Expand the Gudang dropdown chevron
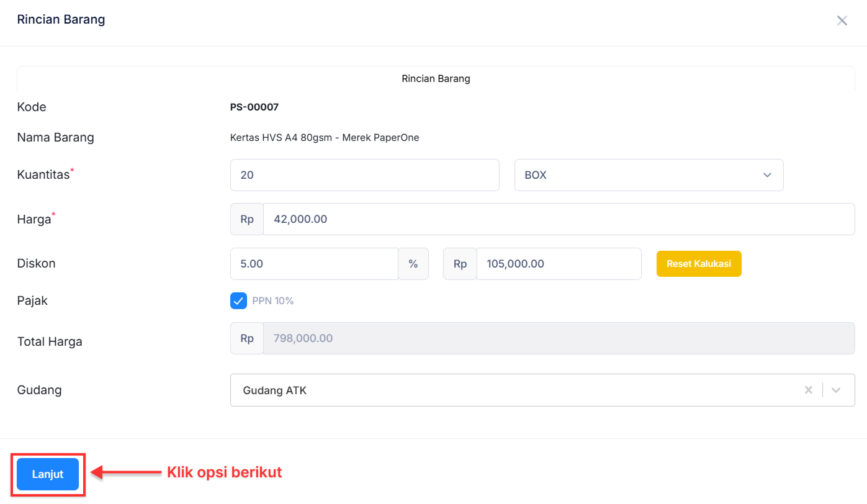This screenshot has width=867, height=504. pyautogui.click(x=836, y=390)
